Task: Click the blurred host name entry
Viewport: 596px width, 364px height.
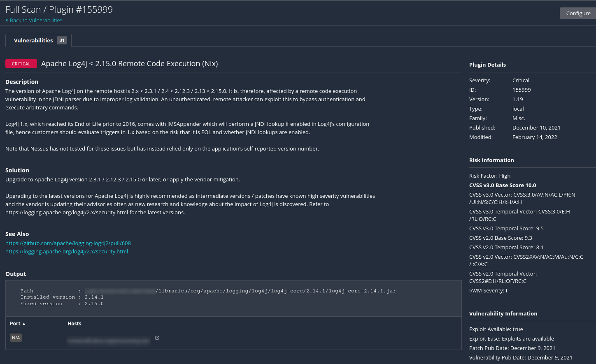Action: (109, 341)
